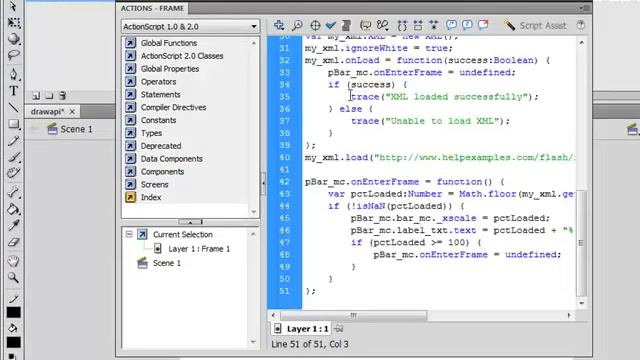Collapse the Actions toolbox sidebar
640x360 pixels.
coord(263,183)
